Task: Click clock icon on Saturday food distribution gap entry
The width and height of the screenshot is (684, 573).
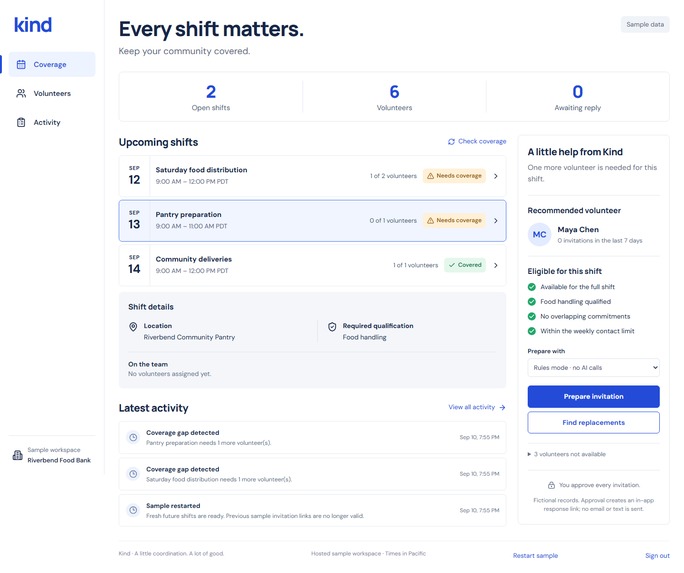Action: click(133, 474)
